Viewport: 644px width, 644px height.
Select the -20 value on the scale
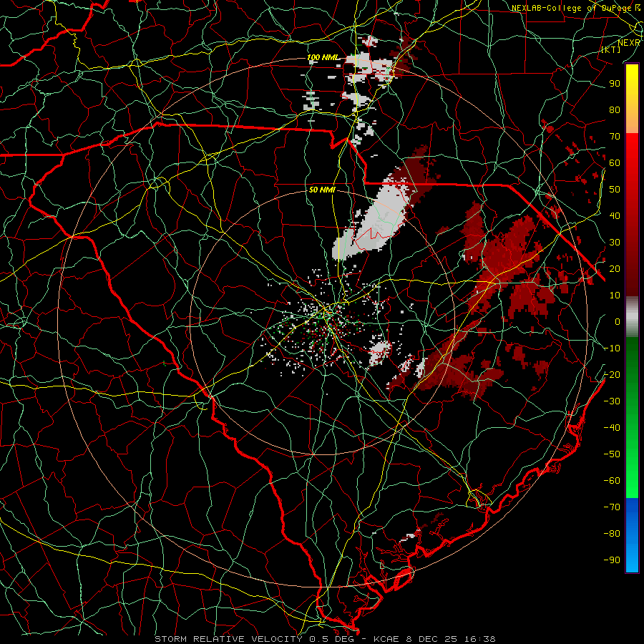pyautogui.click(x=612, y=374)
